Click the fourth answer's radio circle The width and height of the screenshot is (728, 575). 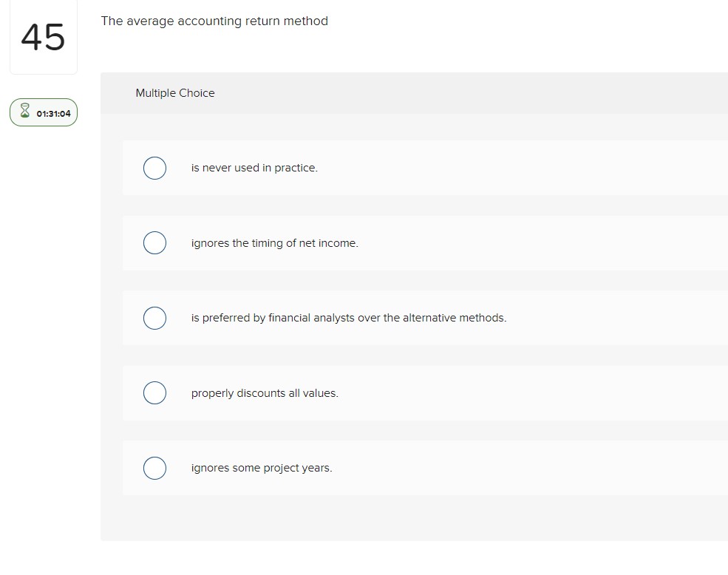tap(154, 392)
